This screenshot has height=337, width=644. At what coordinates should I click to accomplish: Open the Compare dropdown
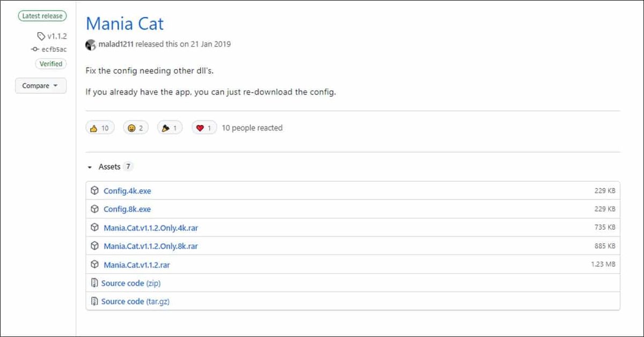click(x=41, y=86)
